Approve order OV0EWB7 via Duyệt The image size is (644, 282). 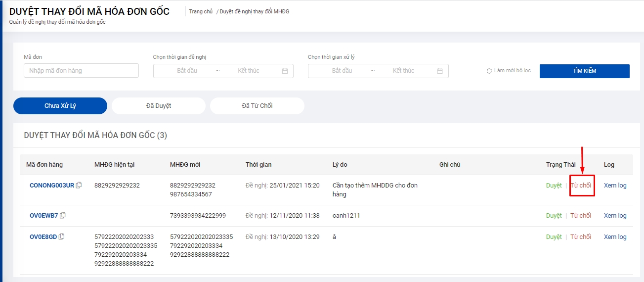click(x=554, y=216)
